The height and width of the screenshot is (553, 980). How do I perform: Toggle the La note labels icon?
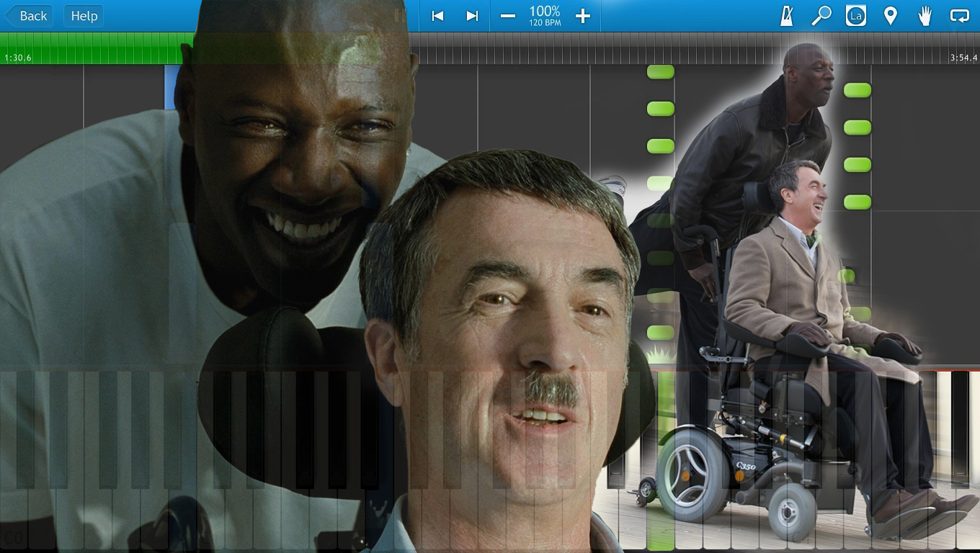[x=855, y=16]
